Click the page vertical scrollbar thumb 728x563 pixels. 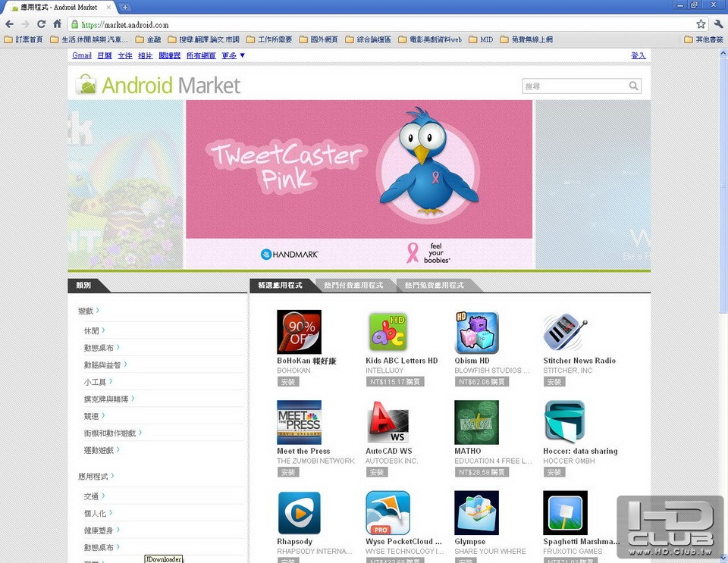[723, 186]
